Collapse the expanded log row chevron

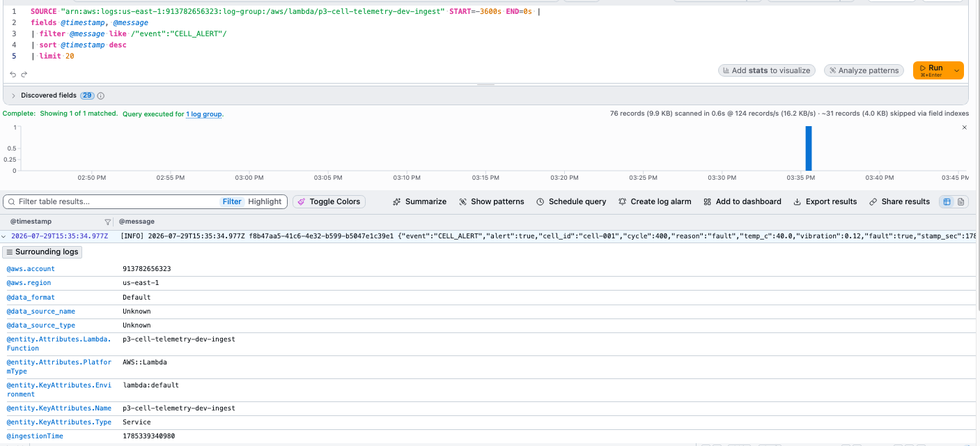(4, 236)
